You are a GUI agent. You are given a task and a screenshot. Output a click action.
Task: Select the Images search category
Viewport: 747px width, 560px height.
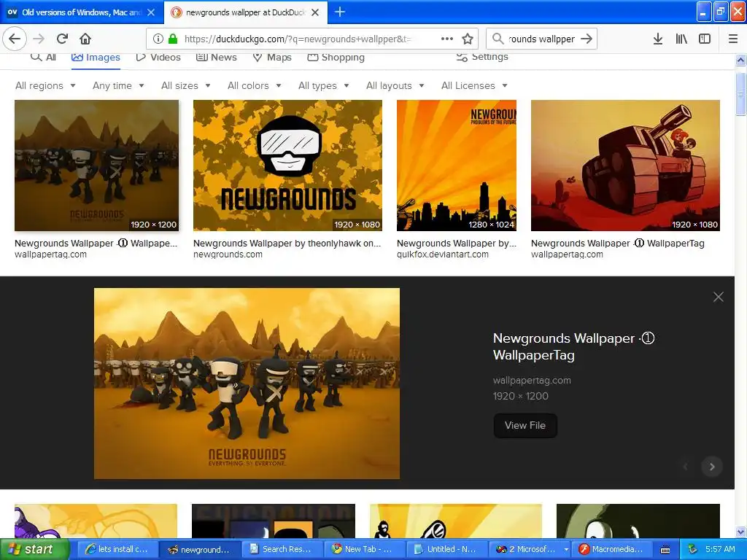(x=96, y=57)
